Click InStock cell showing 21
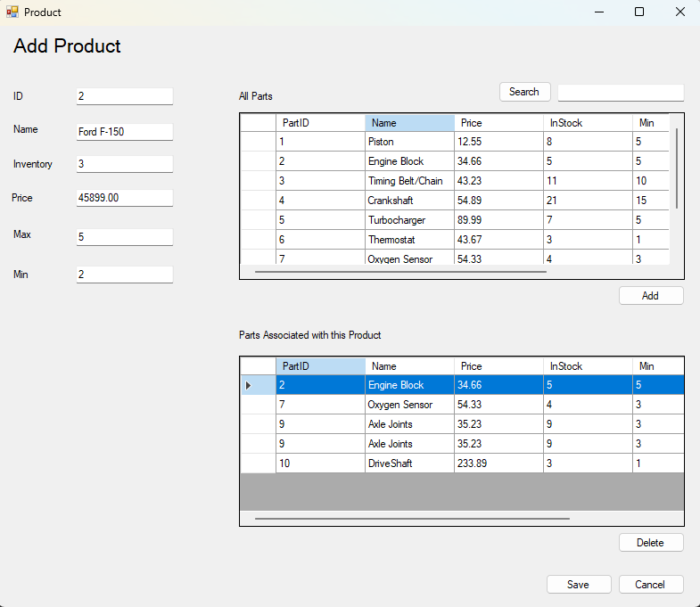 [589, 201]
